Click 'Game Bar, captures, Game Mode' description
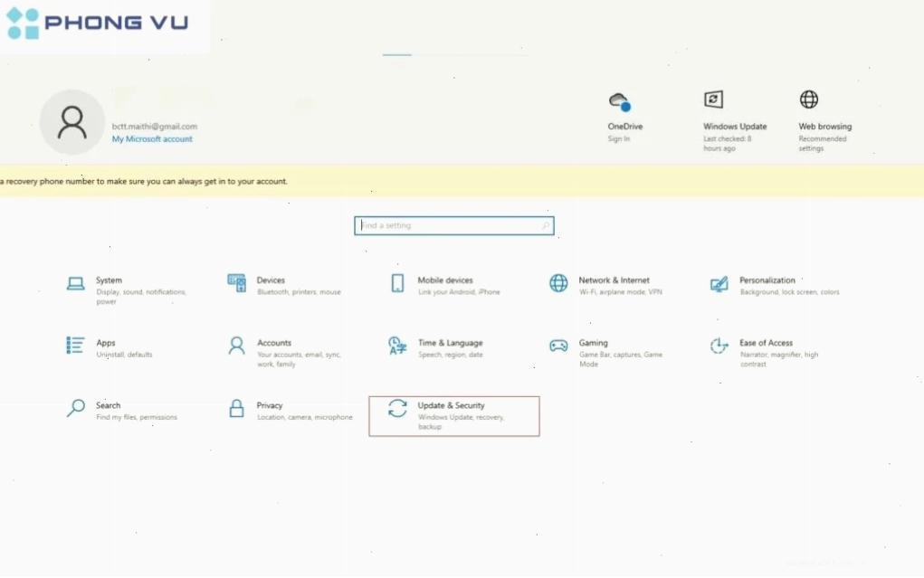This screenshot has height=578, width=924. point(621,359)
